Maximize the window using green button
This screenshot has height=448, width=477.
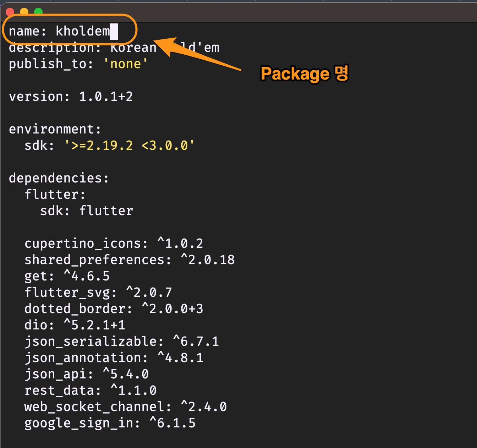click(38, 12)
